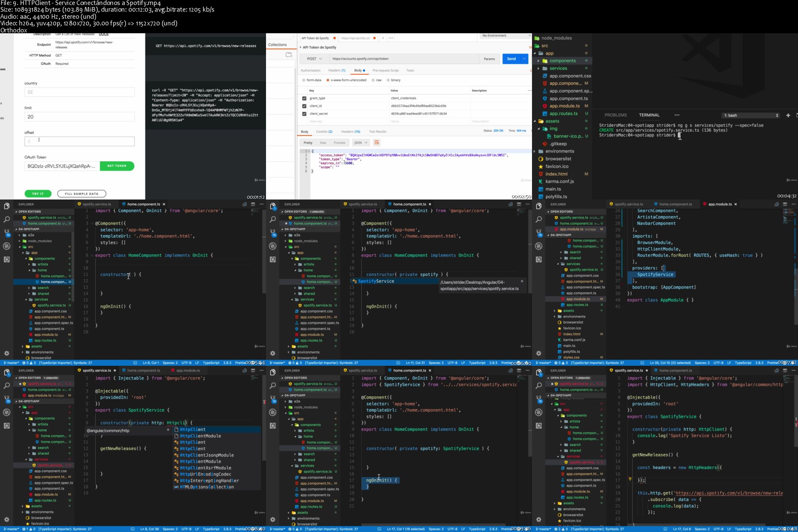Open the Test Results response tab
Screen dimensions: 798x532
pyautogui.click(x=377, y=132)
